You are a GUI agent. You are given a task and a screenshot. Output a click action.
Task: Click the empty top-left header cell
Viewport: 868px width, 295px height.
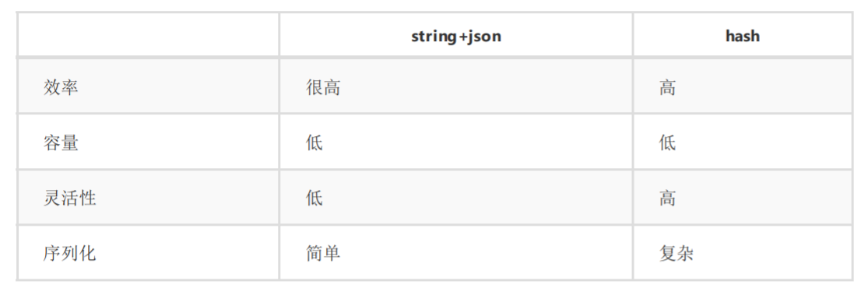tap(148, 35)
